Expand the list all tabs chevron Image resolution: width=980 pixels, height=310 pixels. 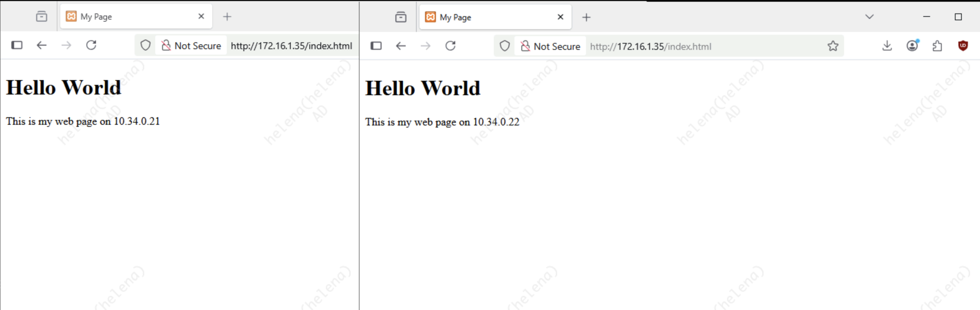(869, 17)
